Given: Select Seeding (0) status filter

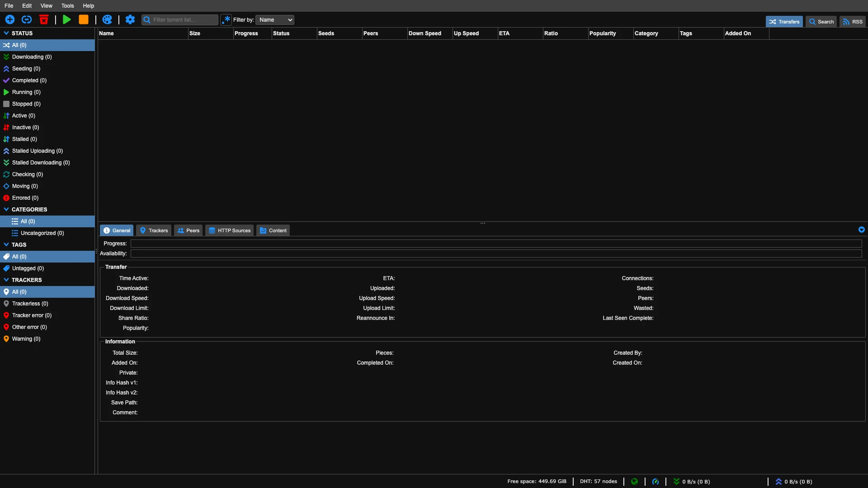Looking at the screenshot, I should click(x=47, y=69).
